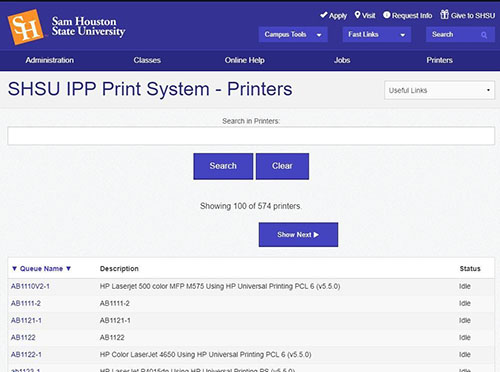Click the page title SHSU IPP Print System

pos(150,89)
